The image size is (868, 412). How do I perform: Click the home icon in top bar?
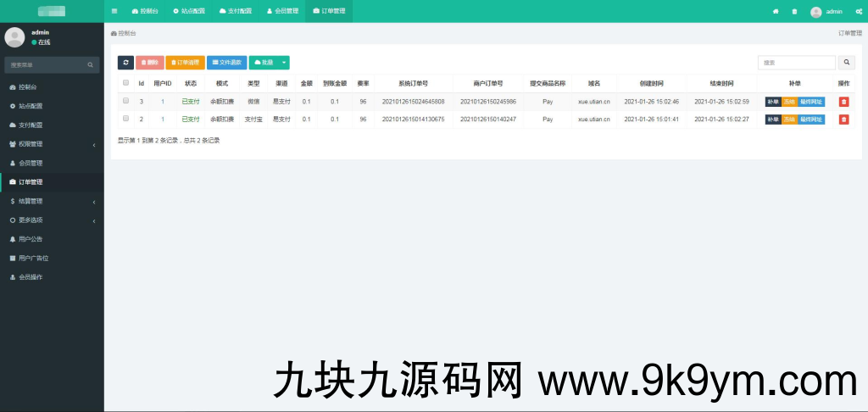[776, 11]
